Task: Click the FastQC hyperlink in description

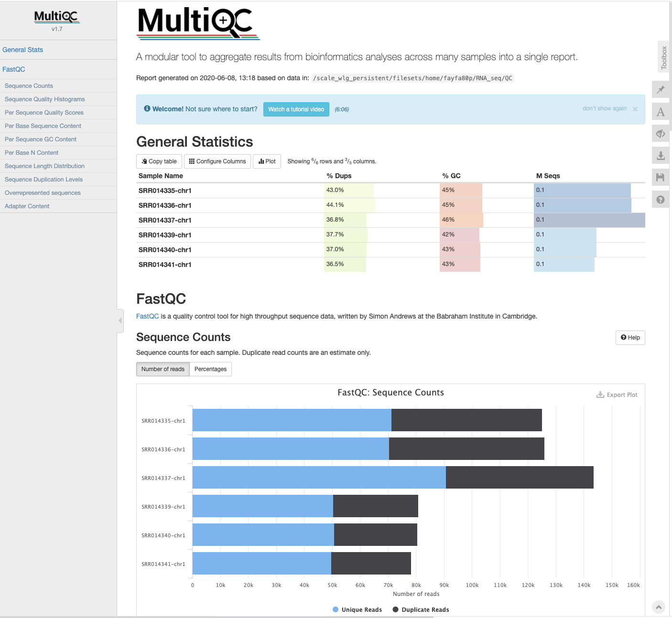Action: pos(147,316)
